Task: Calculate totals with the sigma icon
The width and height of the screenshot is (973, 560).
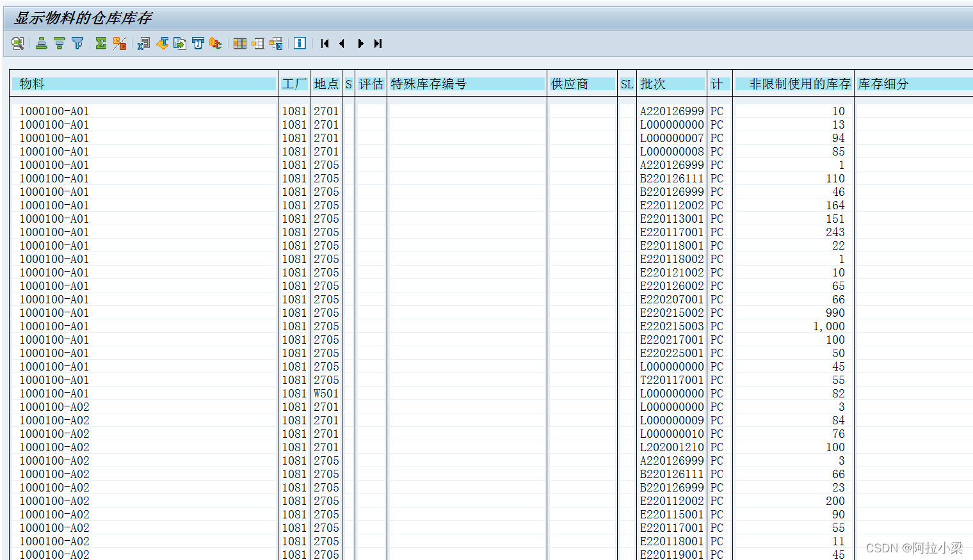Action: (101, 44)
